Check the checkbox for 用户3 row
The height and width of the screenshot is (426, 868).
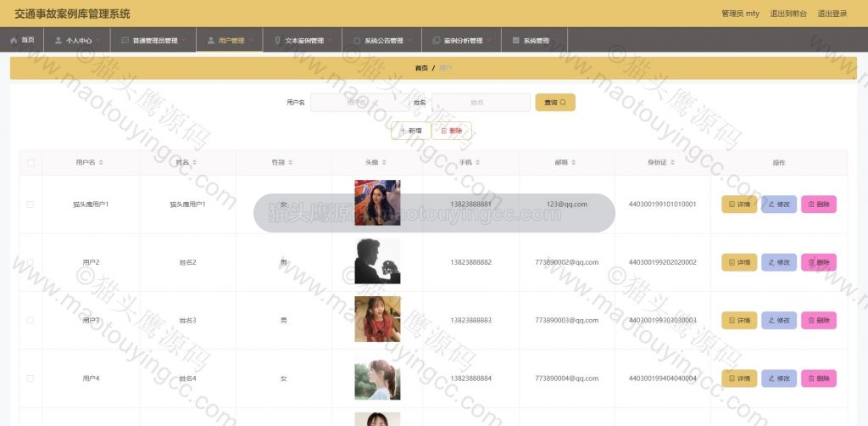[x=31, y=320]
